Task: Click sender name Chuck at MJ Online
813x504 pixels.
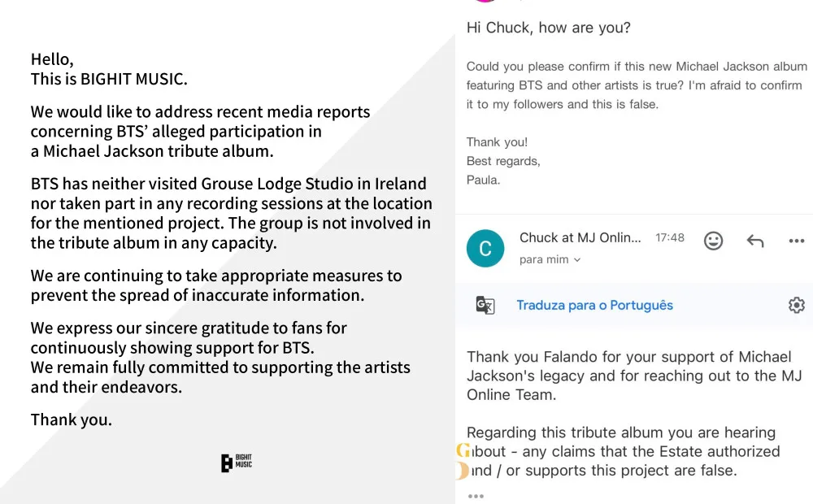Action: (x=580, y=237)
